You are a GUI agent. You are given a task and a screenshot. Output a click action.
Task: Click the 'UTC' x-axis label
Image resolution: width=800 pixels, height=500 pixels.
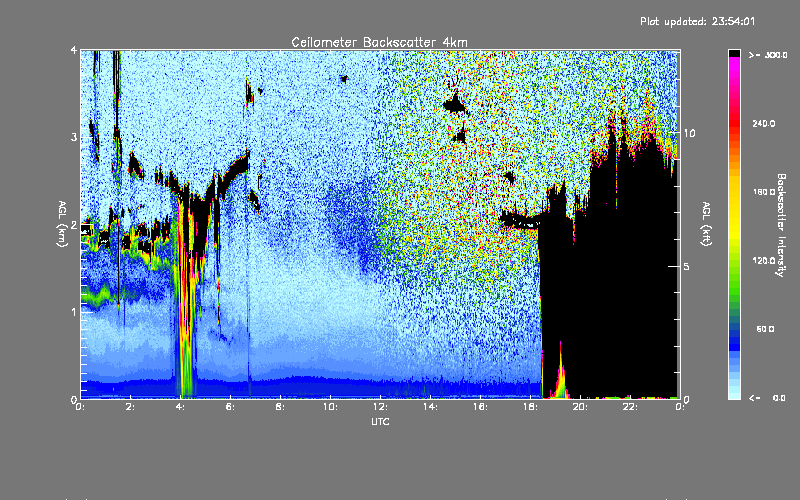coord(380,421)
